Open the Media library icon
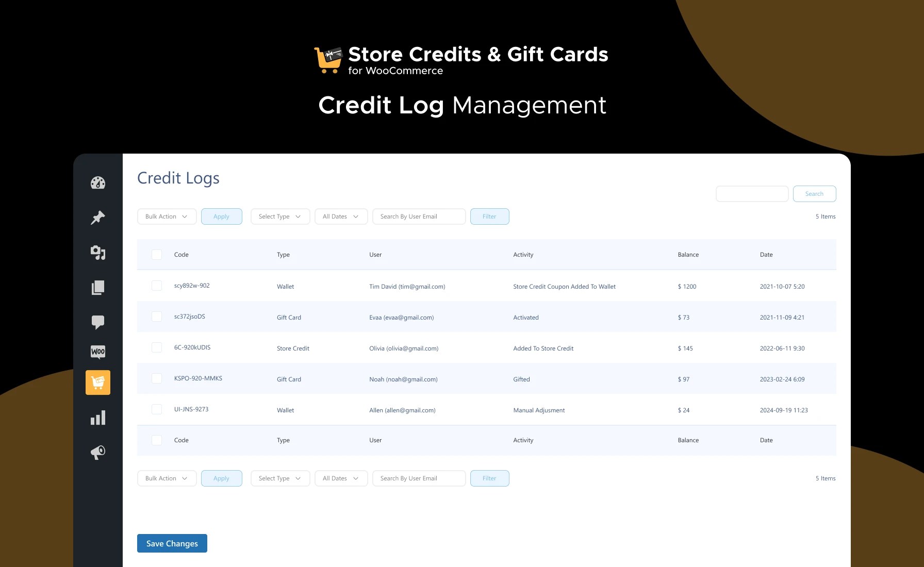This screenshot has height=567, width=924. click(x=98, y=253)
